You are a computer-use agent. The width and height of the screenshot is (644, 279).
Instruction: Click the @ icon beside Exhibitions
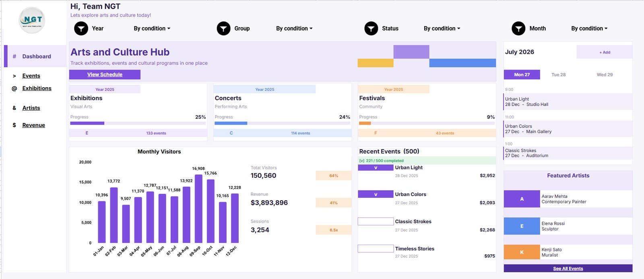[14, 88]
